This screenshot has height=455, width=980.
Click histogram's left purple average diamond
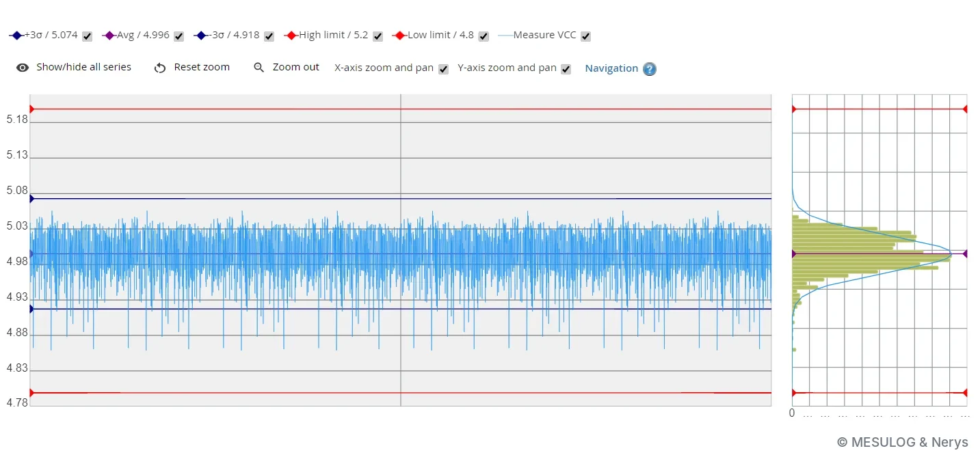pyautogui.click(x=793, y=253)
